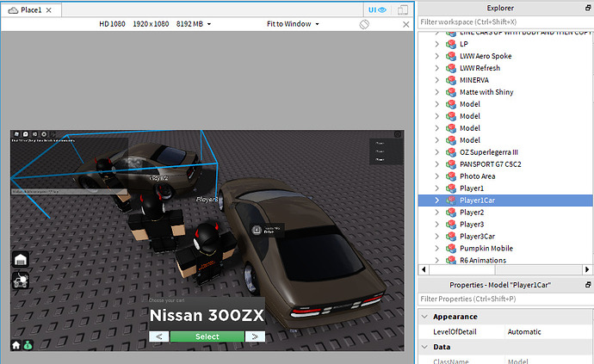Click the model icon beside R6 Animations
Viewport: 594px width, 364px height.
pos(451,260)
